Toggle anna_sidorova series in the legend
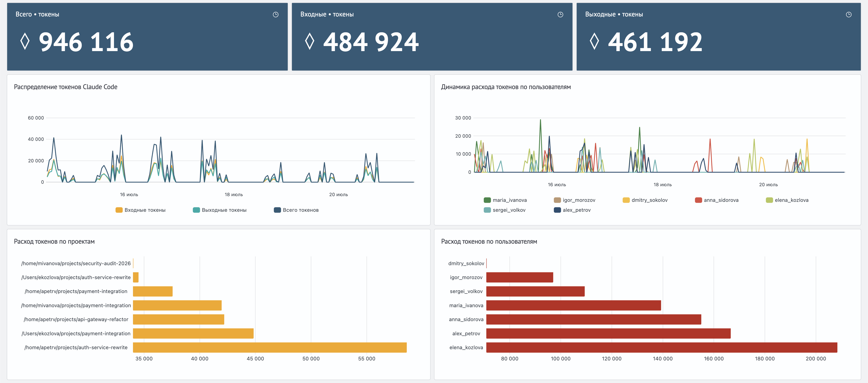This screenshot has width=868, height=383. (716, 200)
